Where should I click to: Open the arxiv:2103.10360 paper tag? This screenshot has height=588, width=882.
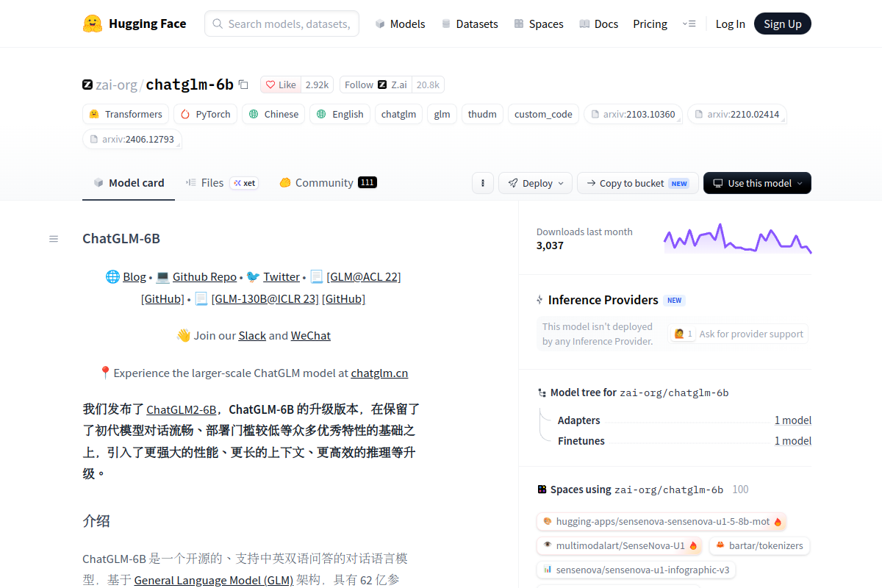[633, 114]
